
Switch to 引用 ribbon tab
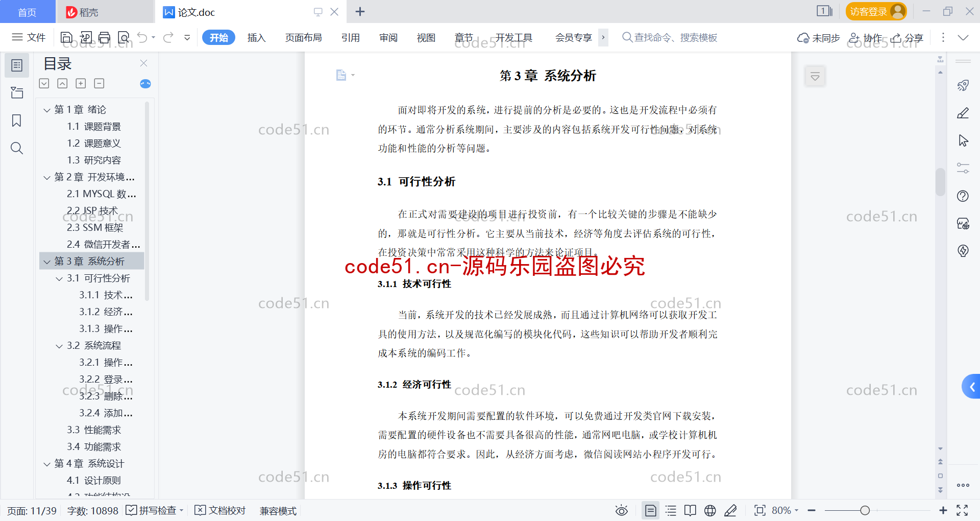tap(351, 37)
